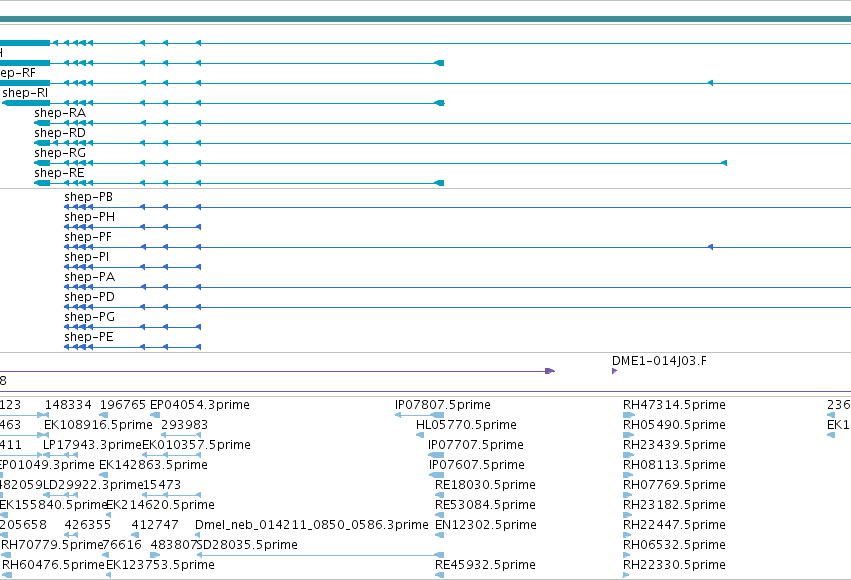Select EST LD29922.3prime
Screen dimensions: 851x580
[93, 485]
